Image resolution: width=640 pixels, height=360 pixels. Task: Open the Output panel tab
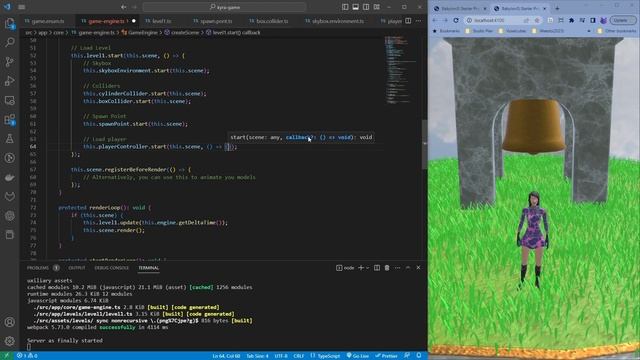click(x=77, y=268)
